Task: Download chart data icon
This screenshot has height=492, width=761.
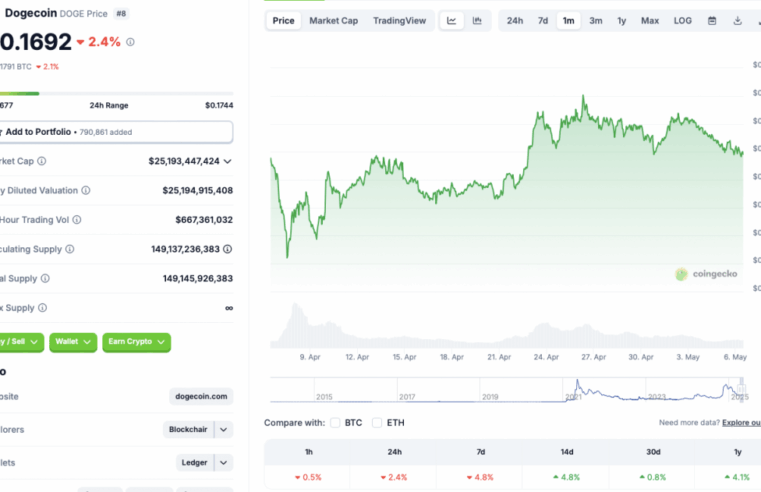Action: pyautogui.click(x=737, y=20)
